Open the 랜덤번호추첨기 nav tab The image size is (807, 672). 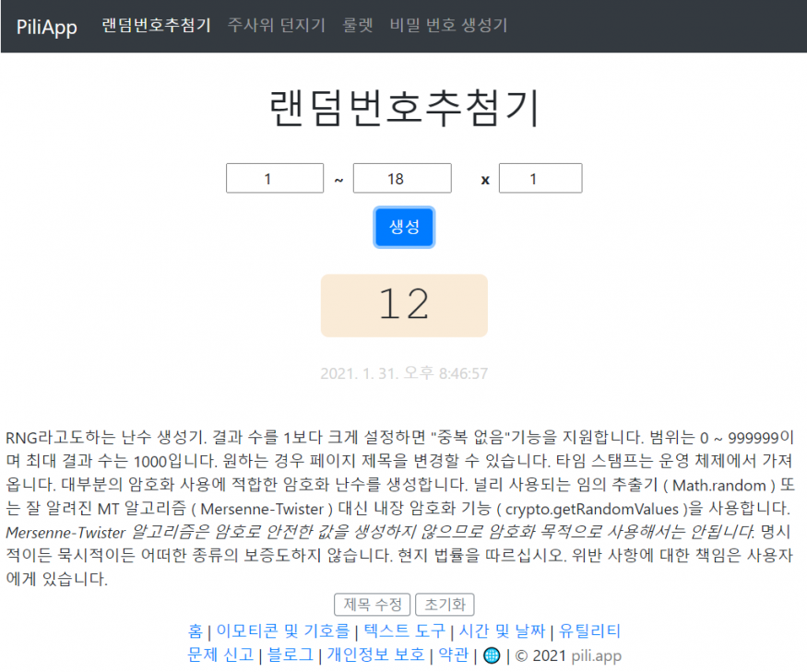(156, 25)
